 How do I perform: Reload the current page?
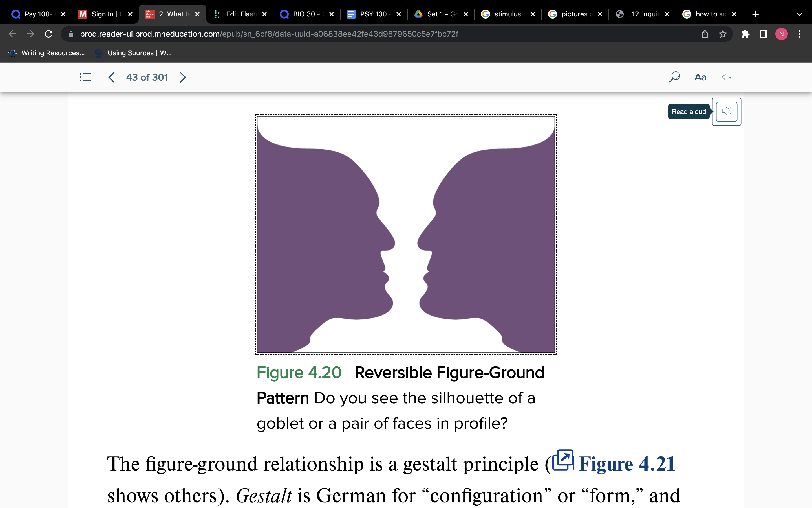tap(49, 34)
